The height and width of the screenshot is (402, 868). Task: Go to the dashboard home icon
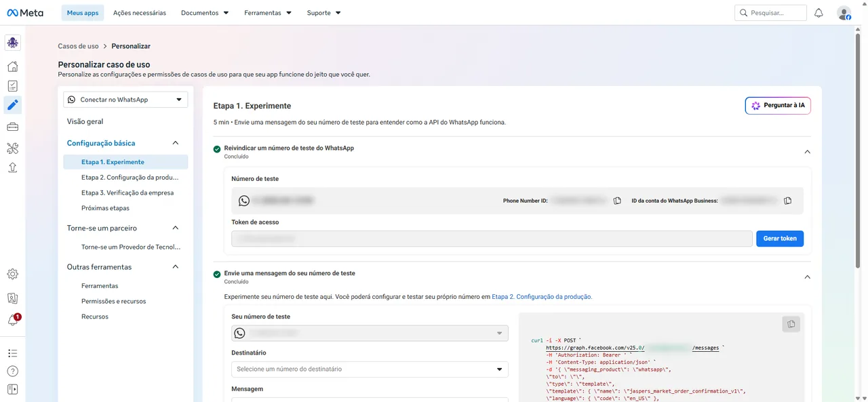pyautogui.click(x=13, y=66)
